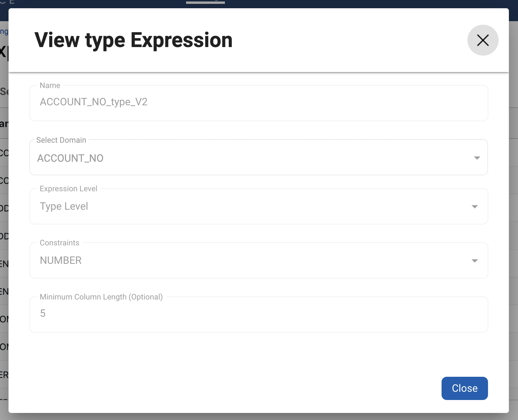Viewport: 518px width, 420px height.
Task: Click the 'View type Expression' dialog title
Action: coord(133,40)
